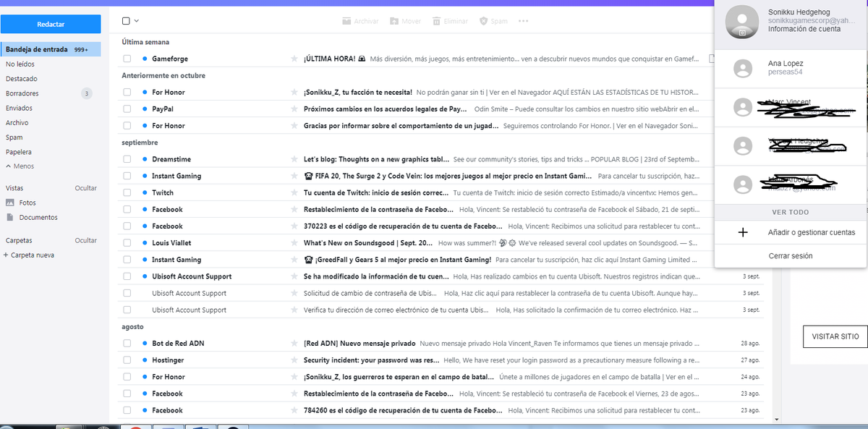This screenshot has width=868, height=429.
Task: Click the blue unread dot on the PayPal email
Action: [145, 109]
